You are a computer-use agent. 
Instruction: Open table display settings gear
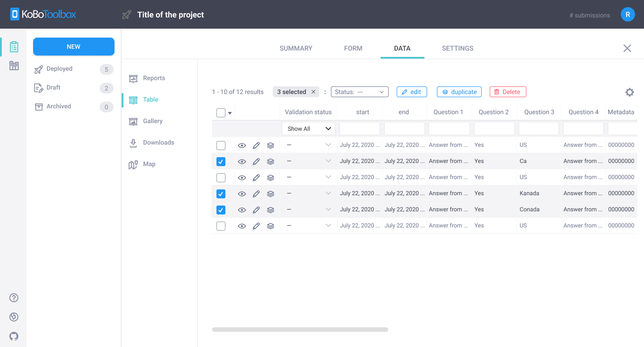[630, 92]
